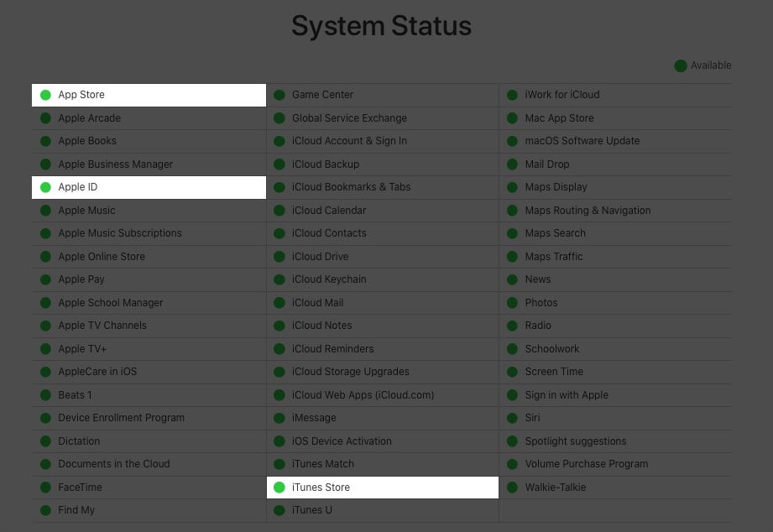Click the iCloud Notes text
Image resolution: width=773 pixels, height=532 pixels.
tap(322, 326)
